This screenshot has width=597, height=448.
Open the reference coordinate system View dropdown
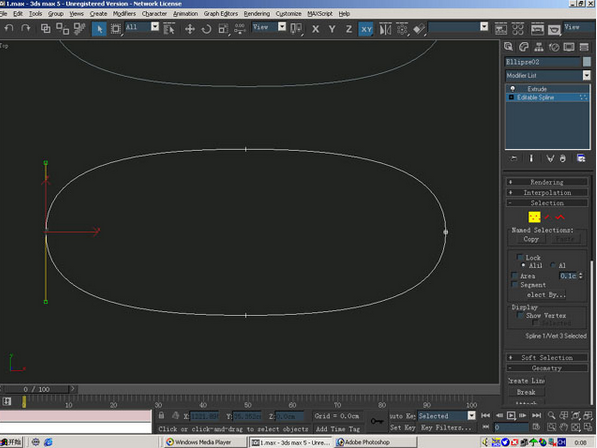(269, 27)
